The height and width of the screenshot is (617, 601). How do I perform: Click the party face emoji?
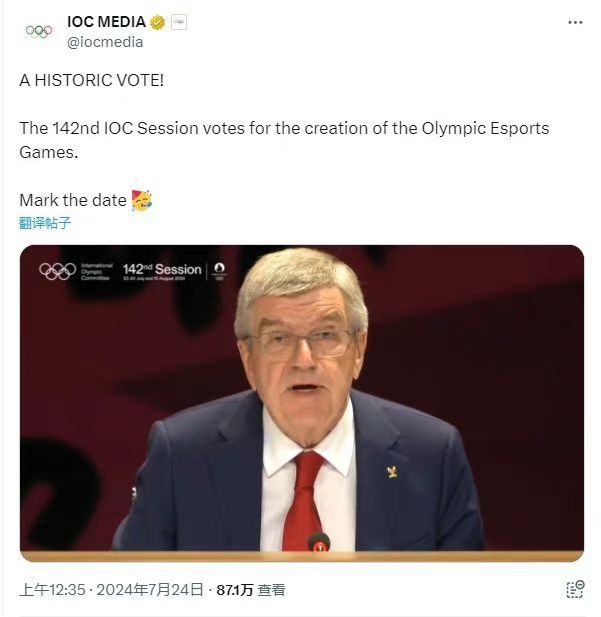click(142, 200)
